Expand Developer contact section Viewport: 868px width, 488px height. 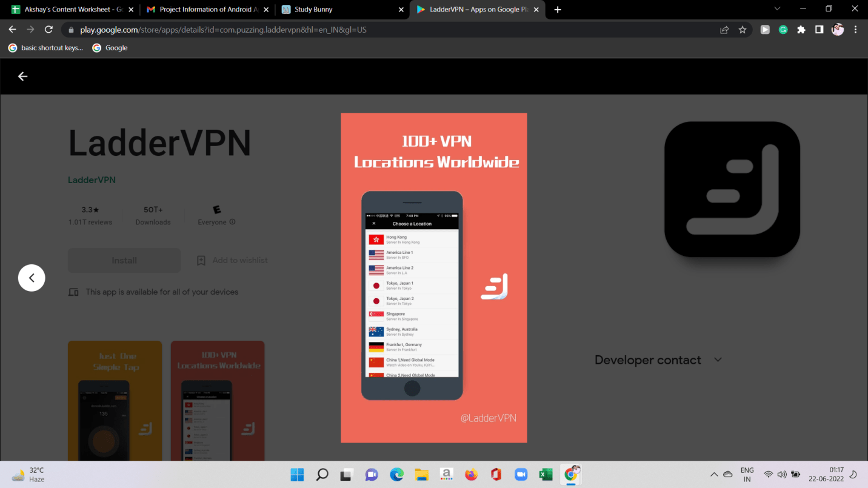click(718, 359)
